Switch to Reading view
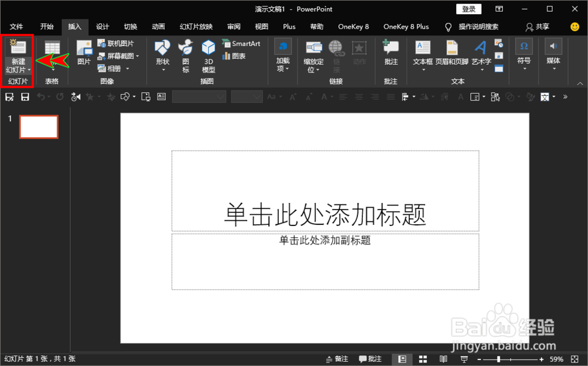Viewport: 588px width, 366px height. coord(443,358)
